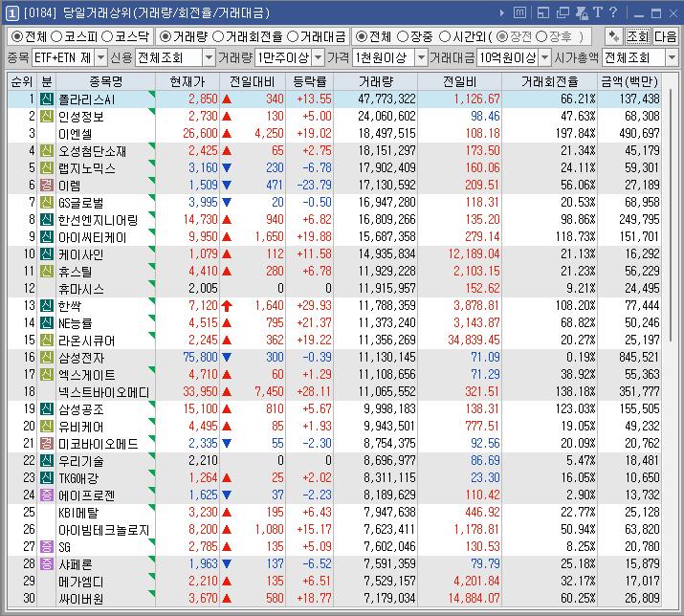Open the stock name 케이사인
This screenshot has width=684, height=616.
point(80,254)
